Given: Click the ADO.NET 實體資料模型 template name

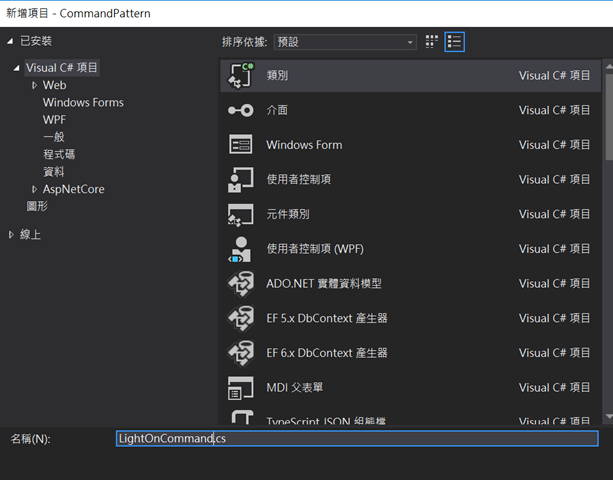Looking at the screenshot, I should [x=324, y=283].
